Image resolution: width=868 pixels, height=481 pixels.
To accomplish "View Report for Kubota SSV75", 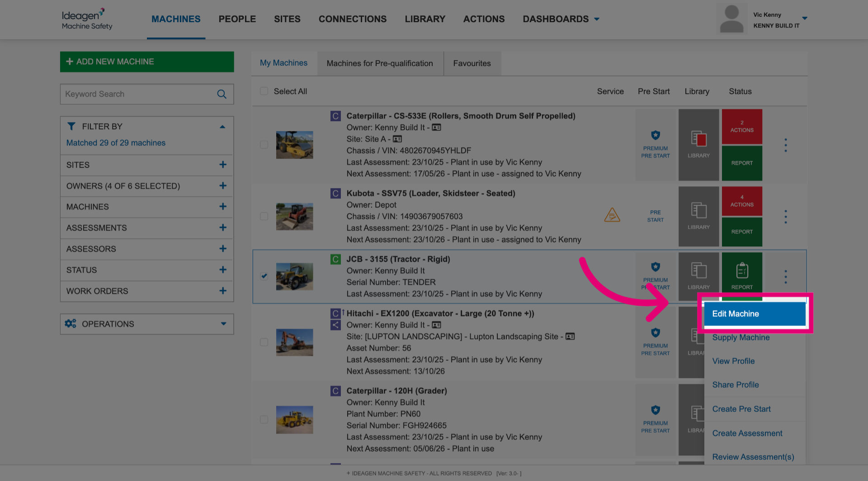I will (742, 232).
